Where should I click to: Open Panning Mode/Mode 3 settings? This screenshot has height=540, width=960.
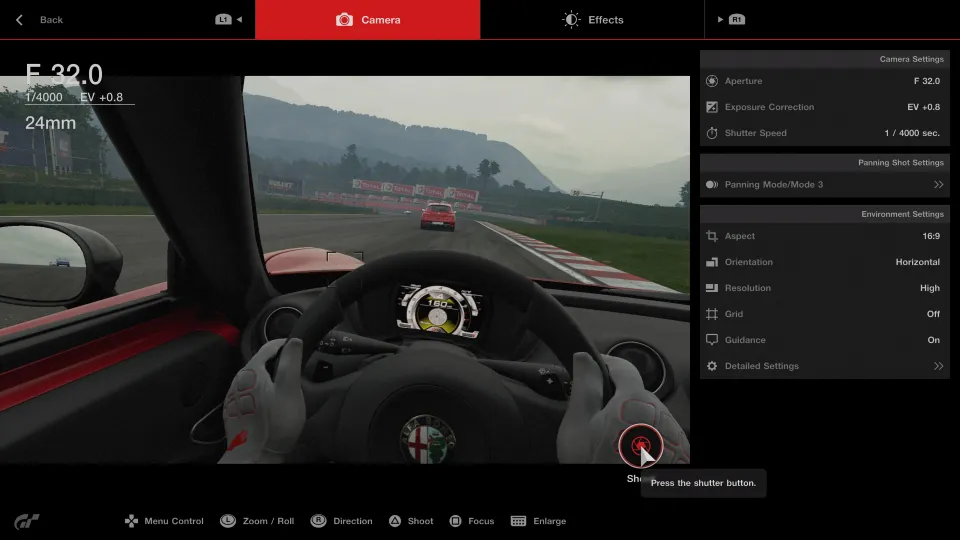(x=825, y=184)
